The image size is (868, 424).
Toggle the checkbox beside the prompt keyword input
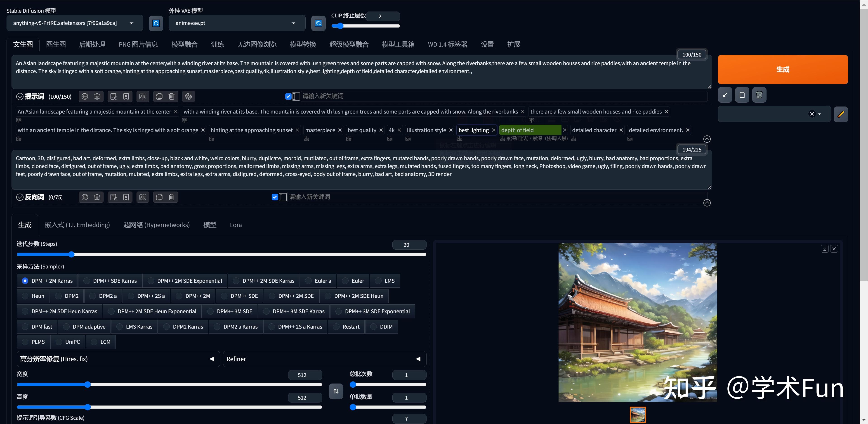(288, 96)
